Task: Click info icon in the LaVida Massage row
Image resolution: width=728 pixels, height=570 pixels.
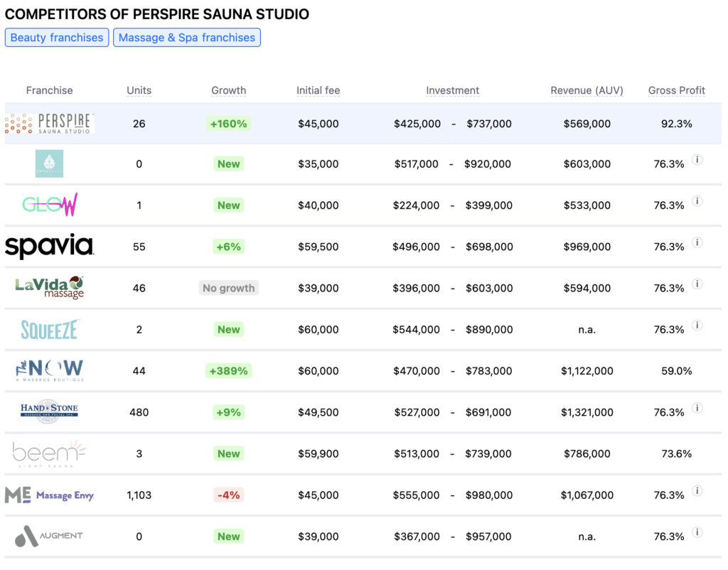Action: tap(697, 284)
